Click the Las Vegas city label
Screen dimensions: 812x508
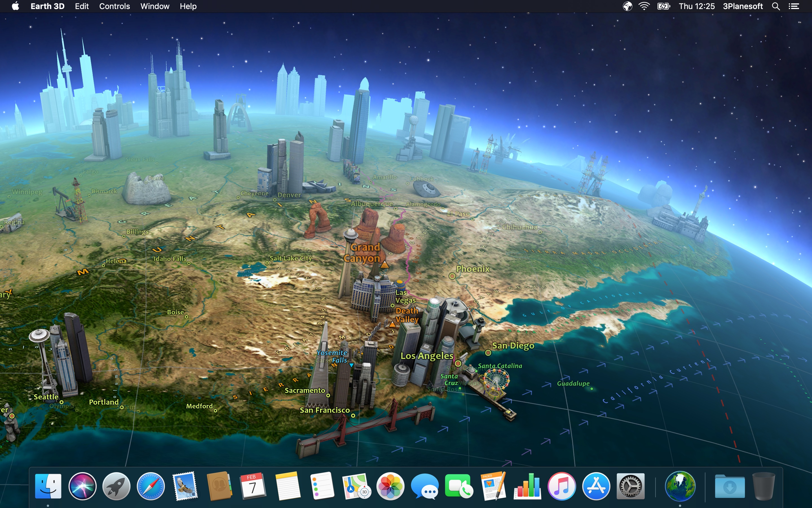tap(405, 296)
